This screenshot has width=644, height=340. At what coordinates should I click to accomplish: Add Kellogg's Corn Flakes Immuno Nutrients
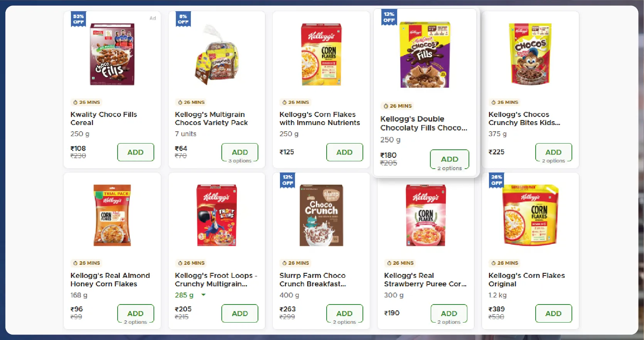[x=344, y=152]
